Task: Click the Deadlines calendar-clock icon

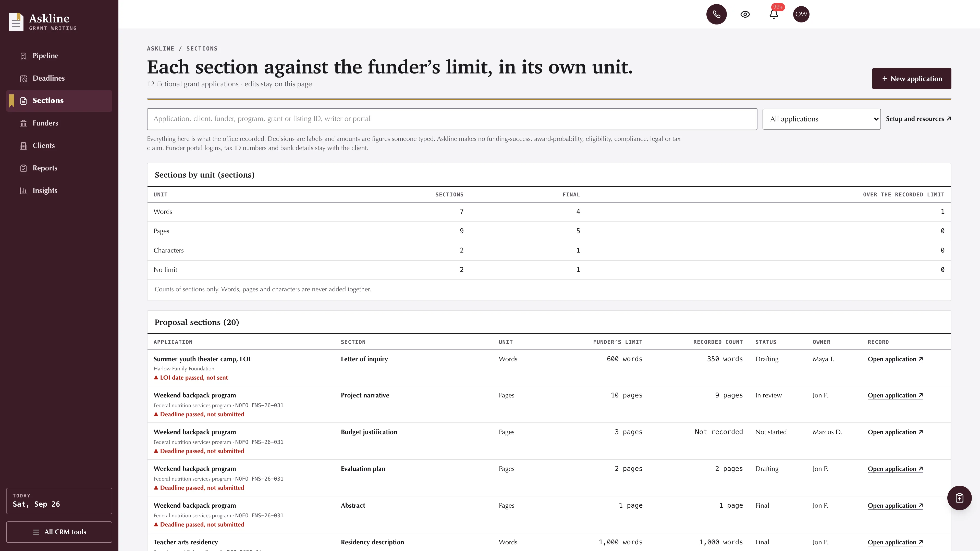Action: click(23, 78)
